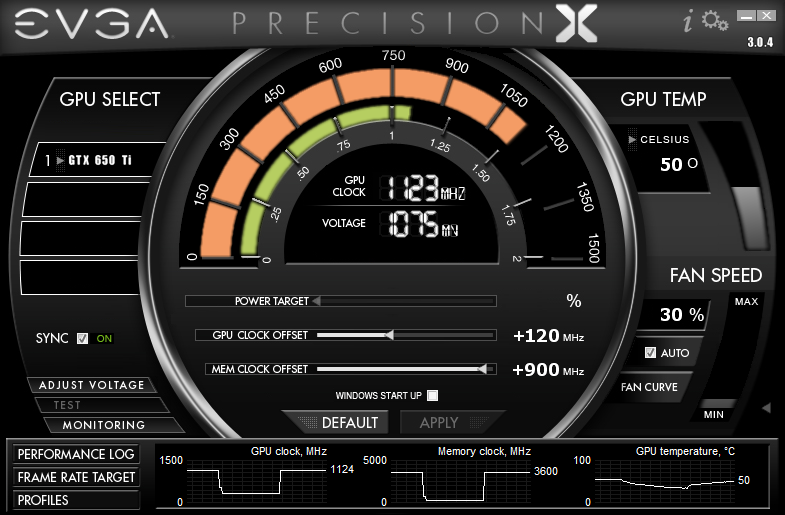Click the TEST button
Viewport: 785px width, 515px height.
pos(100,405)
